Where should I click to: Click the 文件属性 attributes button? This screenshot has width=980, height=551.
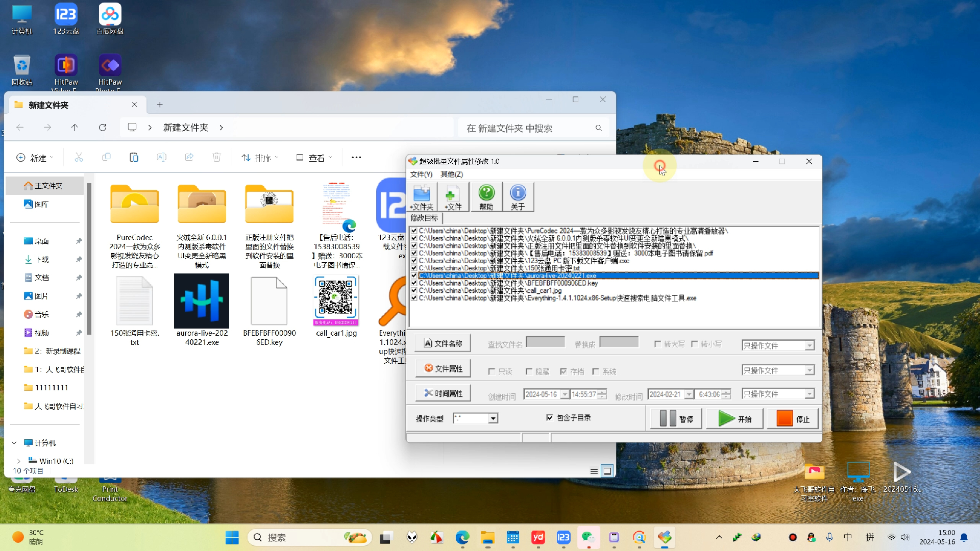click(443, 367)
